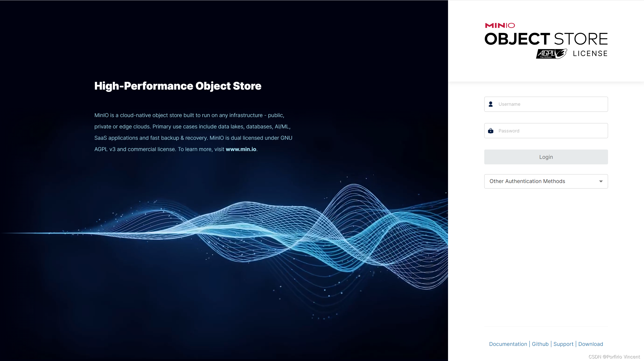Click the red MinIO logo
This screenshot has height=361, width=644.
500,25
